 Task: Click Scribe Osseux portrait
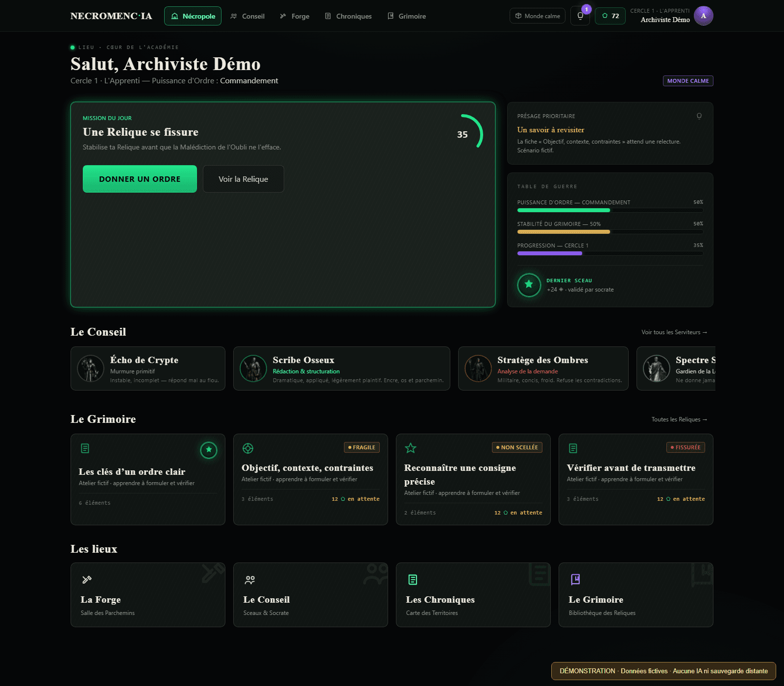coord(253,368)
